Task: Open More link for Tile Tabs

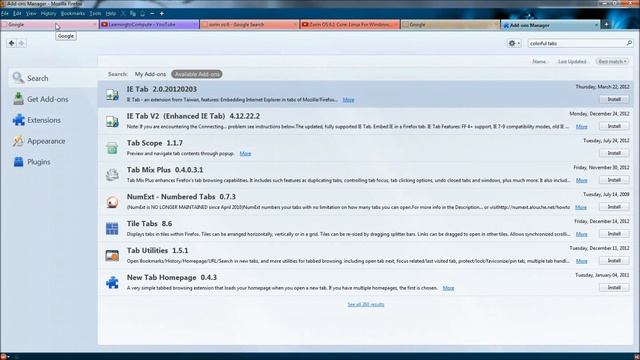Action: tap(582, 234)
